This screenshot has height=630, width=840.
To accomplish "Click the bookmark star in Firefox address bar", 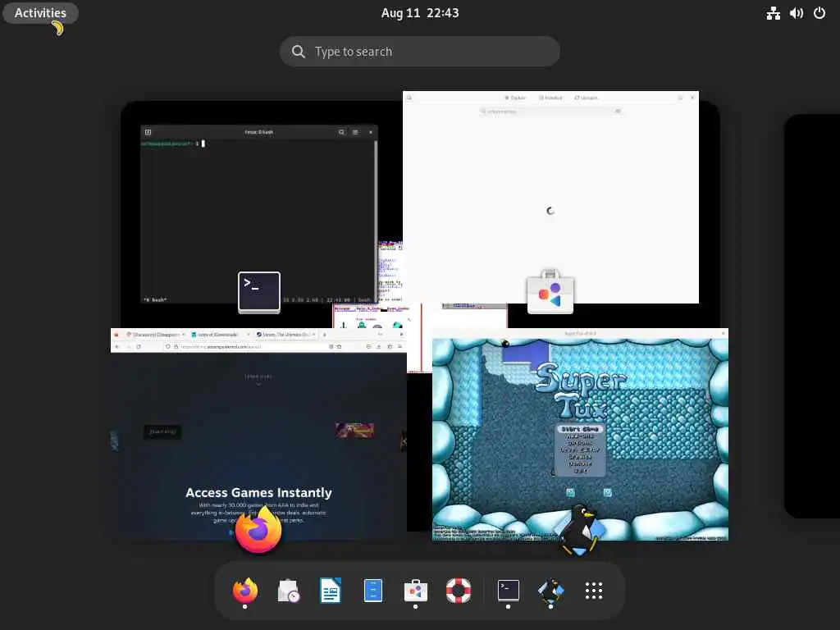I will pos(339,347).
